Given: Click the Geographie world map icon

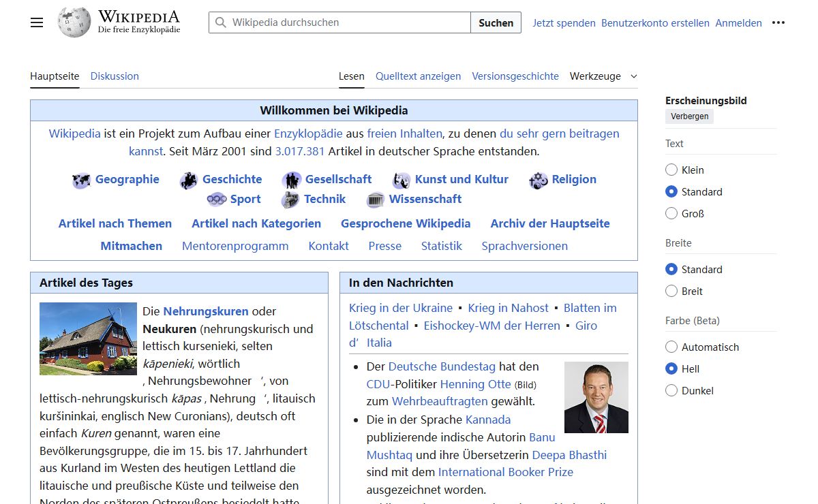Looking at the screenshot, I should click(81, 180).
